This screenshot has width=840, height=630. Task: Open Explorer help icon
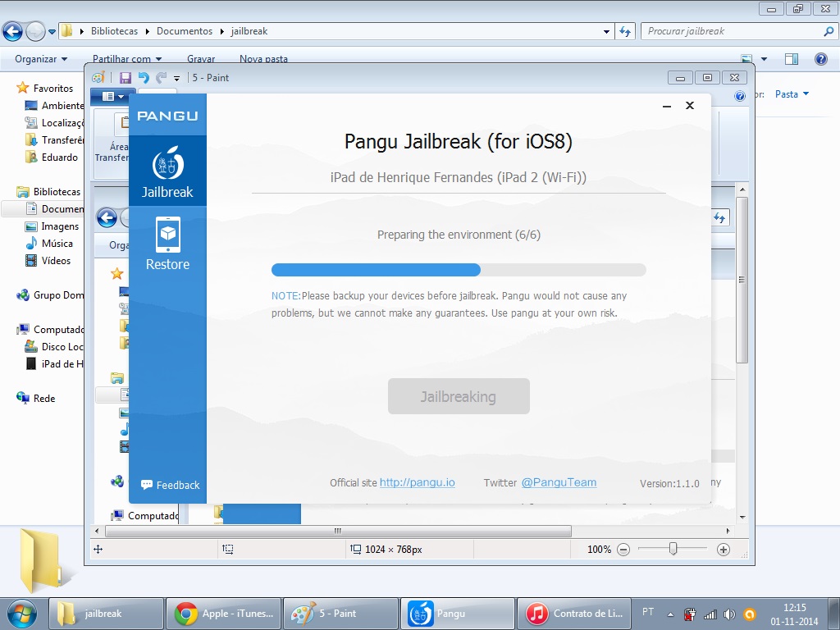click(820, 59)
